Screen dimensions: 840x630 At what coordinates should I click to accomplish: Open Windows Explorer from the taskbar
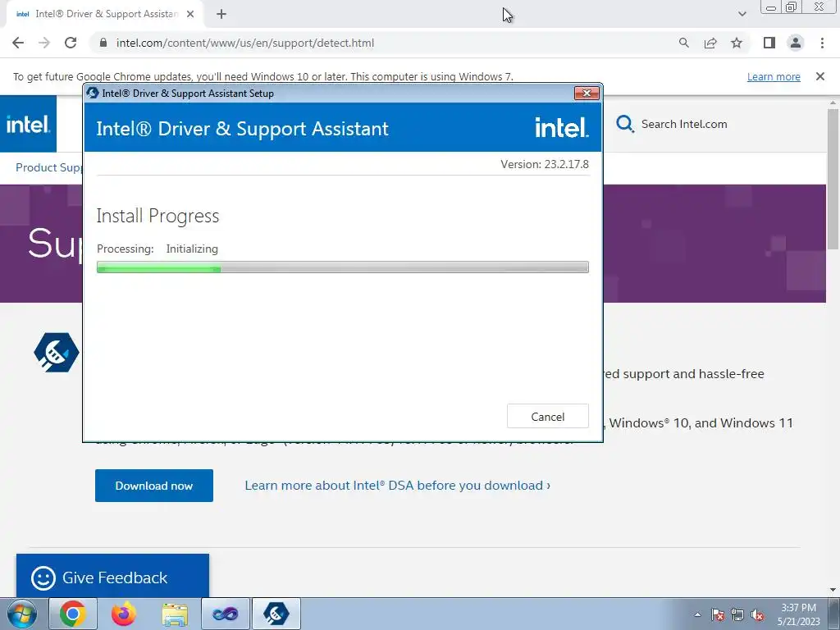pyautogui.click(x=175, y=614)
